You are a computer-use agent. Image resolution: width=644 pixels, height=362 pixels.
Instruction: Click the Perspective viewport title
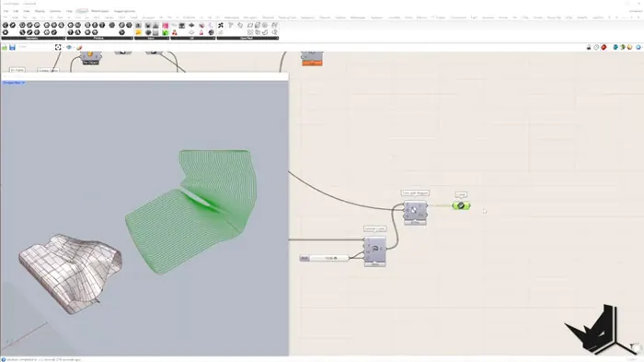[12, 83]
